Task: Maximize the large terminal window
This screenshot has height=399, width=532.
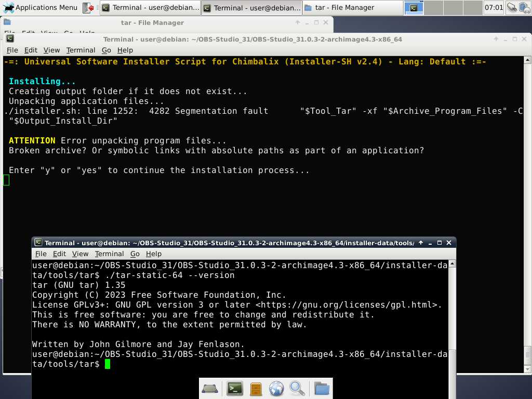Action: [515, 39]
